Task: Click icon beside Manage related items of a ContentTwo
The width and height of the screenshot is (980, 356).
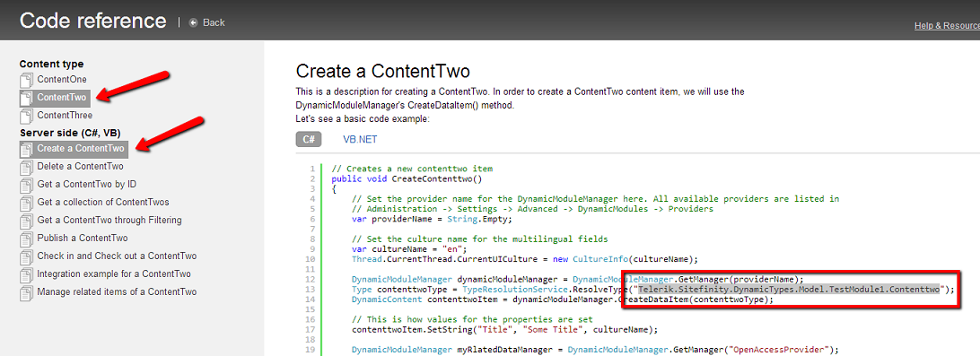Action: 26,292
